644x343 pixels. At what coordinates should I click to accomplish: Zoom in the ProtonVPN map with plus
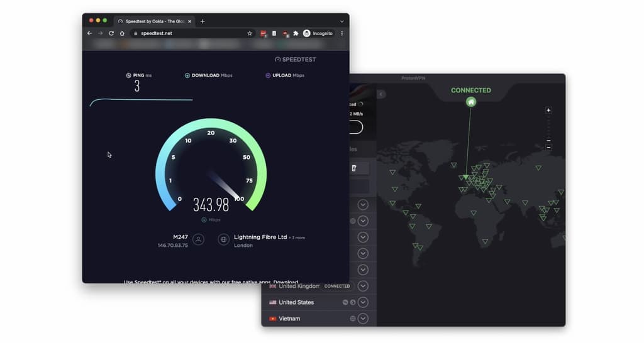548,111
